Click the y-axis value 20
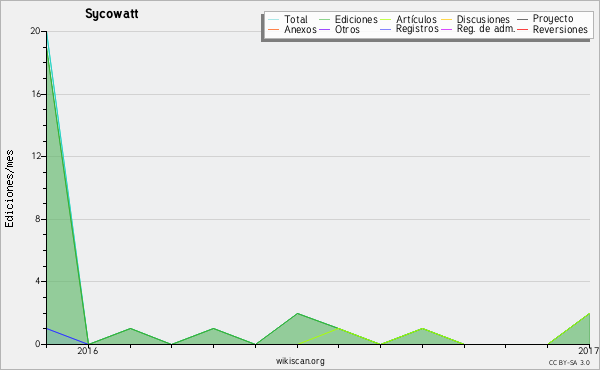 pos(35,31)
